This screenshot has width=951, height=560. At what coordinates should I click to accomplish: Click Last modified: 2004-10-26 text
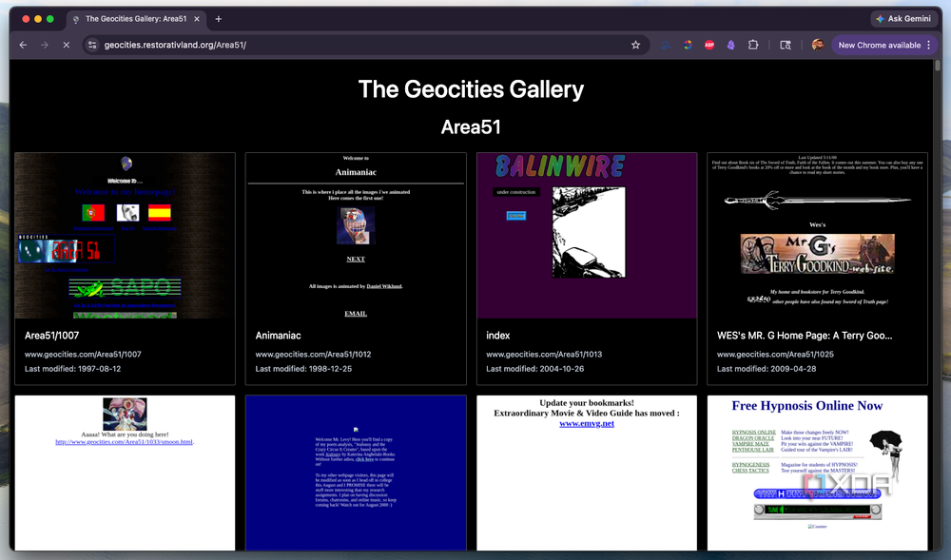click(x=534, y=369)
